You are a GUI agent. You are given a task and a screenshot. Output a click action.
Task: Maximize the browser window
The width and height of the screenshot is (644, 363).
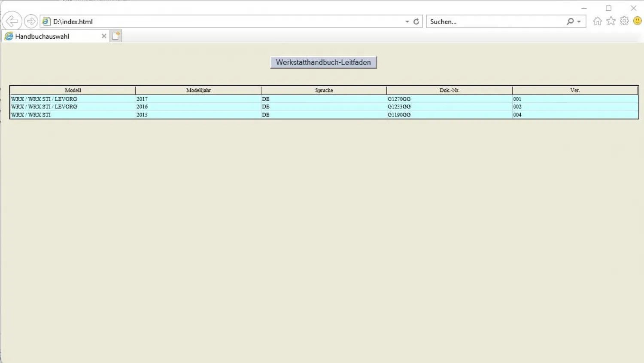(608, 8)
